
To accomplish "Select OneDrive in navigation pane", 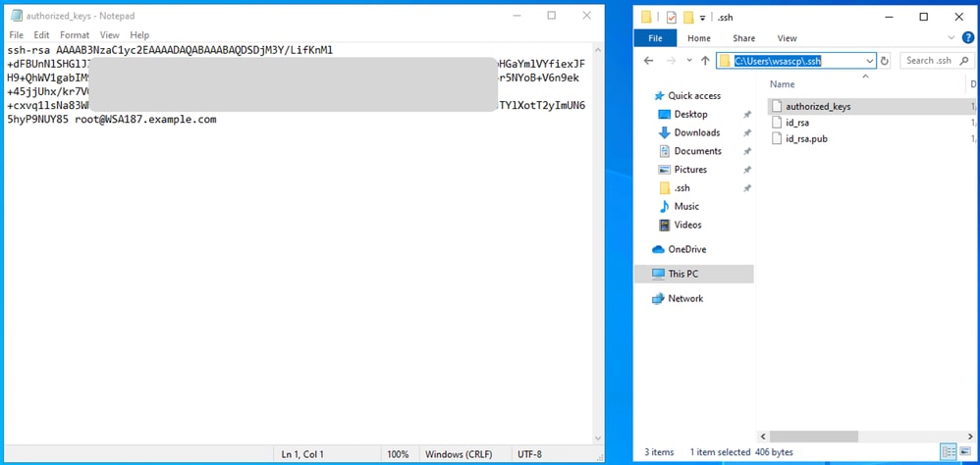I will point(686,249).
